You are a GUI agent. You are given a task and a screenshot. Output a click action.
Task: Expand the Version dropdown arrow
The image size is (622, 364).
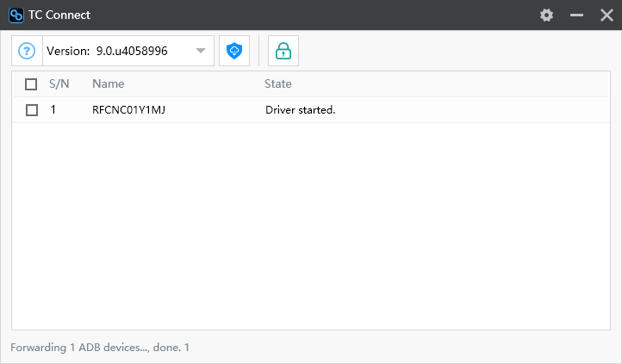[x=201, y=51]
